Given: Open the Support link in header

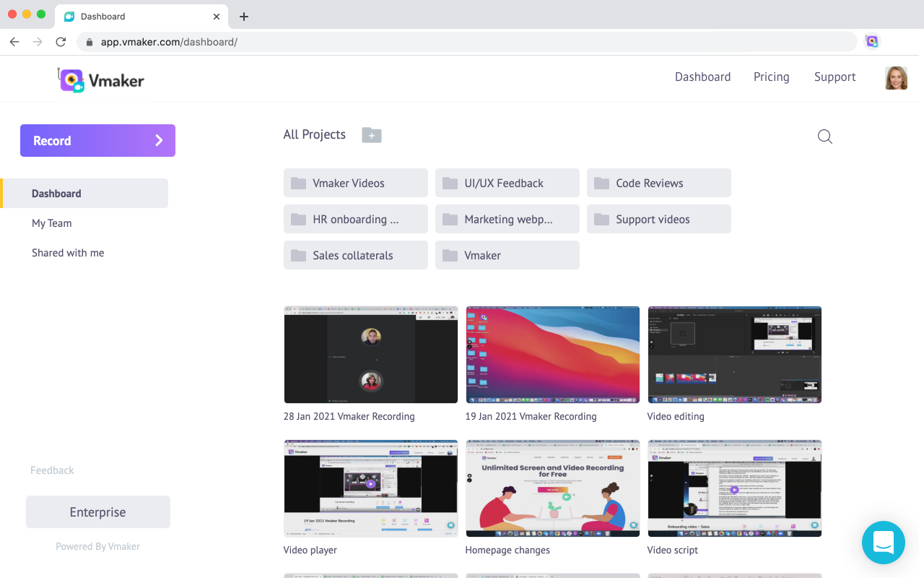Looking at the screenshot, I should coord(834,77).
